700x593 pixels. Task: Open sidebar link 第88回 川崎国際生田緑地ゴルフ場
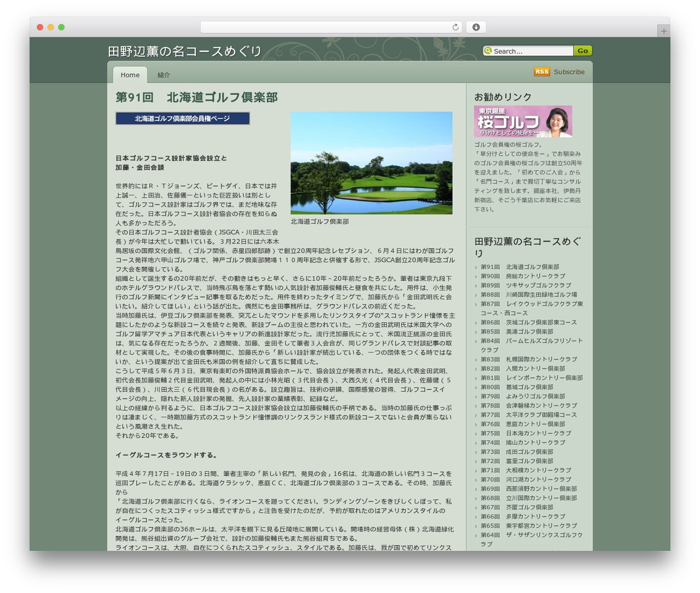[529, 295]
